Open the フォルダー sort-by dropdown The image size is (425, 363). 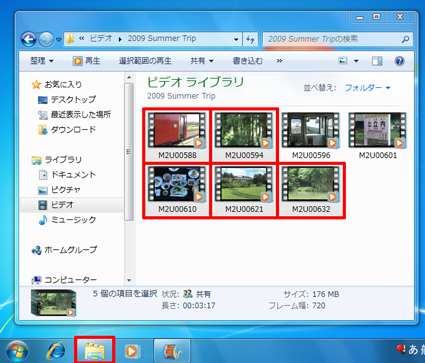pos(367,88)
